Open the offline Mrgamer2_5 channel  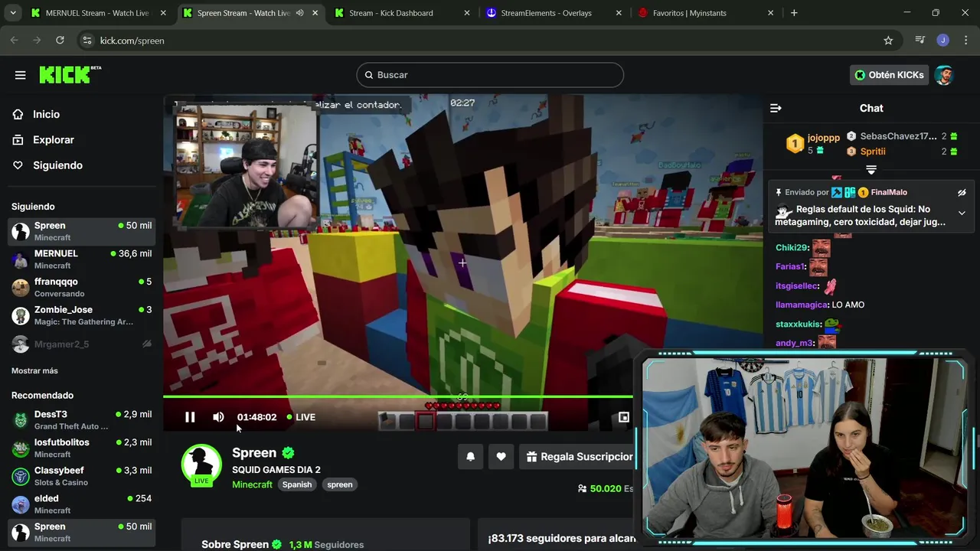(x=82, y=344)
